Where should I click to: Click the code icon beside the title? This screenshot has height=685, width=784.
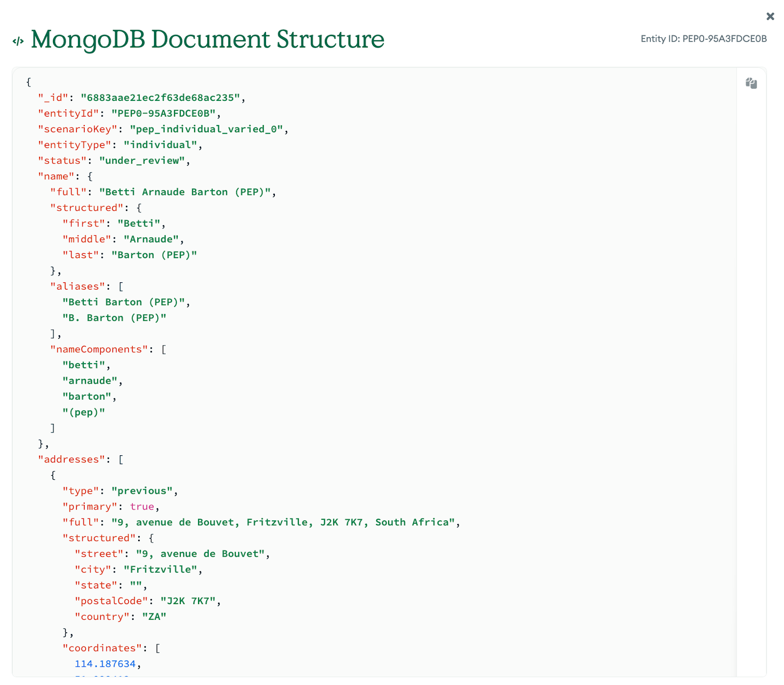point(18,41)
